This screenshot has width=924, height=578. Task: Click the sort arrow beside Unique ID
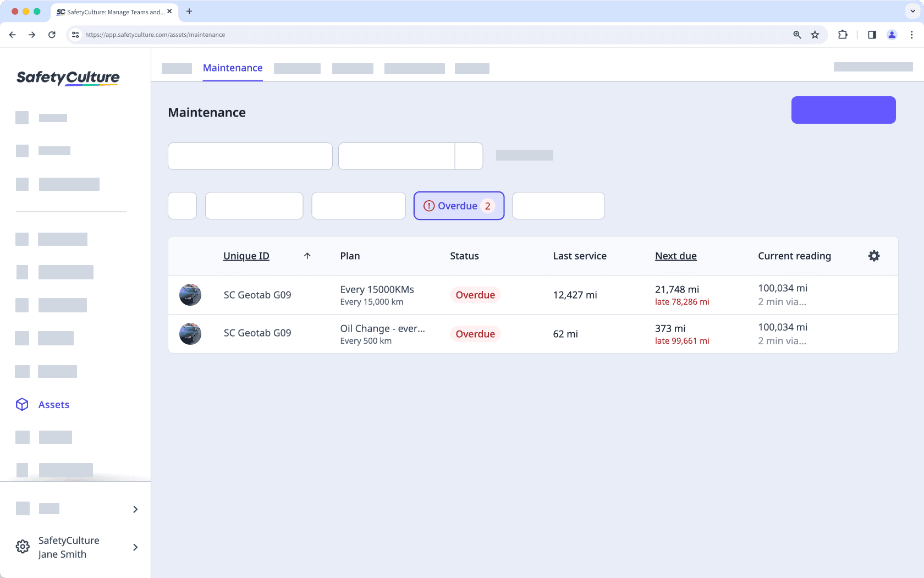(307, 256)
